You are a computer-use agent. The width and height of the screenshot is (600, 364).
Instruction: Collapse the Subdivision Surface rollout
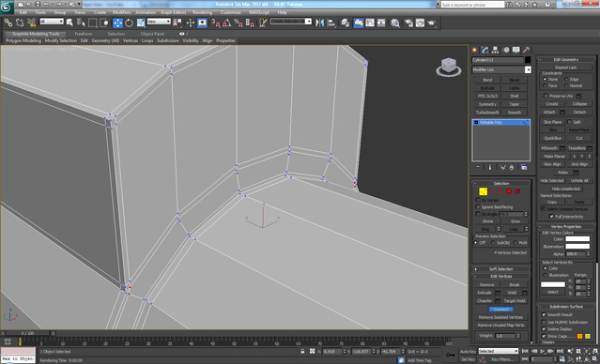tap(566, 307)
